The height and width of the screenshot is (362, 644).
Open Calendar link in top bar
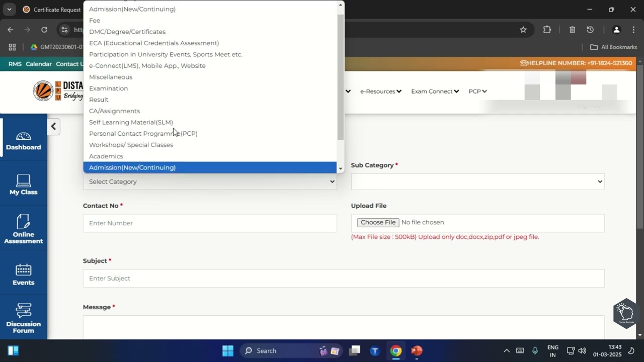coord(39,64)
